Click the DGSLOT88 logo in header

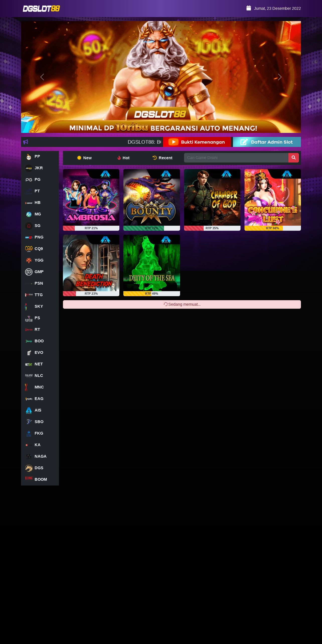tap(41, 9)
